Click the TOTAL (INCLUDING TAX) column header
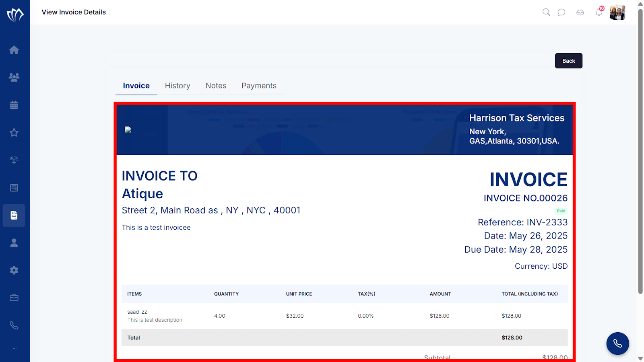This screenshot has width=644, height=362. point(530,294)
